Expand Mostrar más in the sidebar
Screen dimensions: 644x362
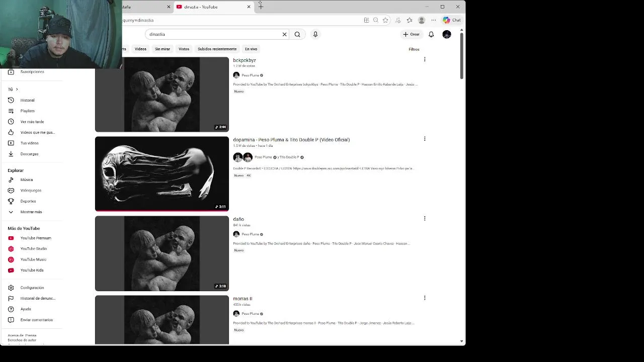point(31,212)
